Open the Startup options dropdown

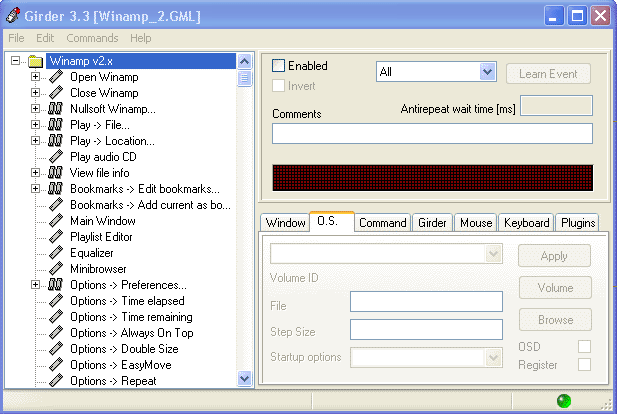493,358
